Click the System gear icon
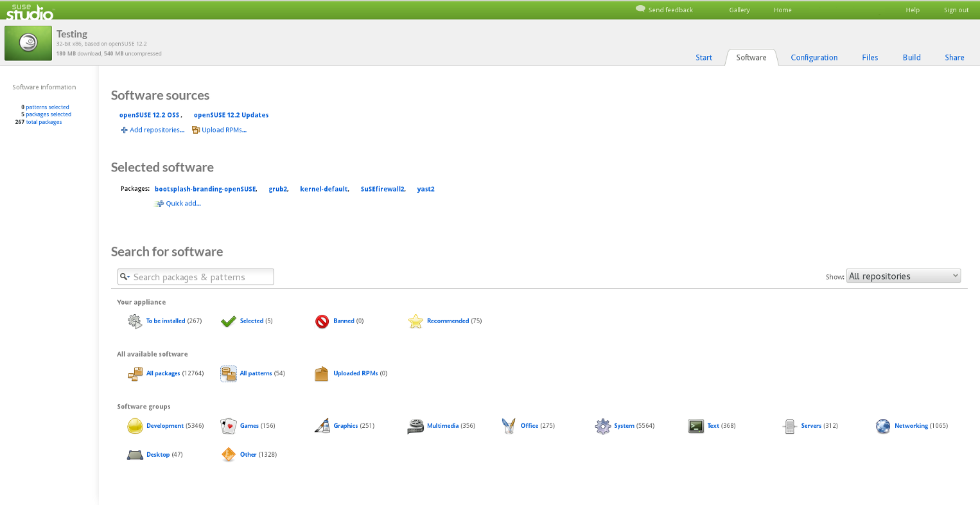The image size is (980, 505). pyautogui.click(x=602, y=426)
